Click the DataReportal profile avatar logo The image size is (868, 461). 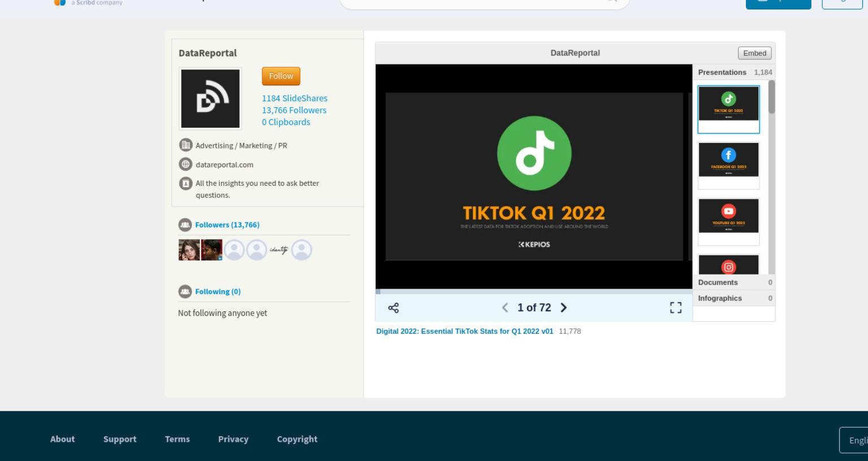(x=210, y=99)
